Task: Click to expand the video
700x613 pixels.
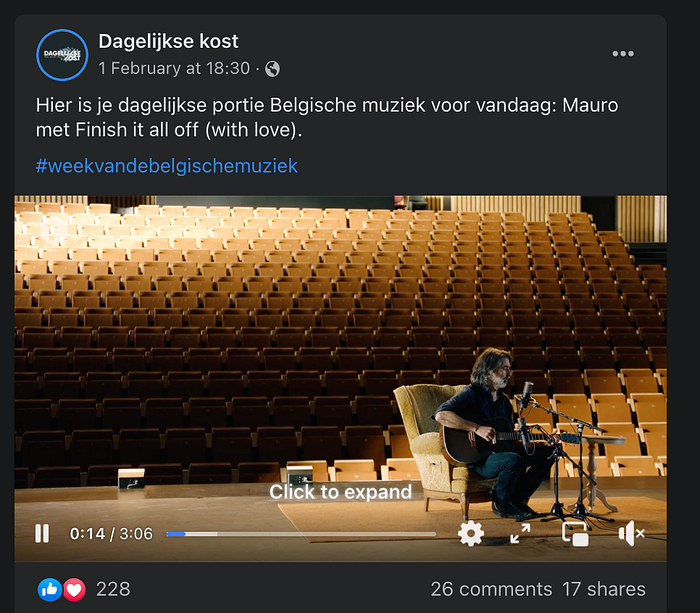Action: point(341,492)
